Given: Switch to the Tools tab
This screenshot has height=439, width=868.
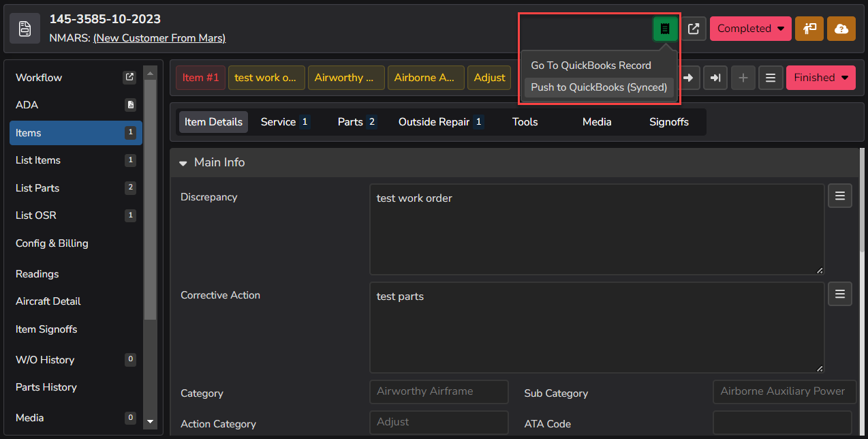Looking at the screenshot, I should (525, 122).
